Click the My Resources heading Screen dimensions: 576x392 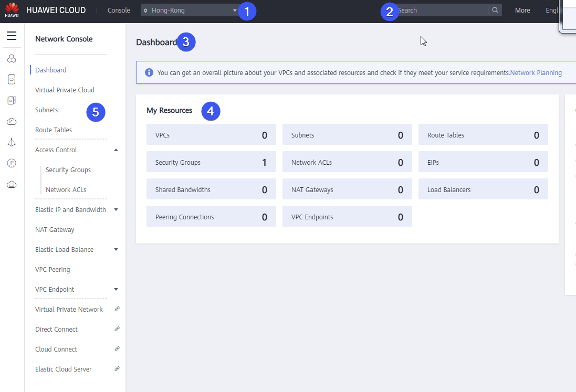point(170,111)
